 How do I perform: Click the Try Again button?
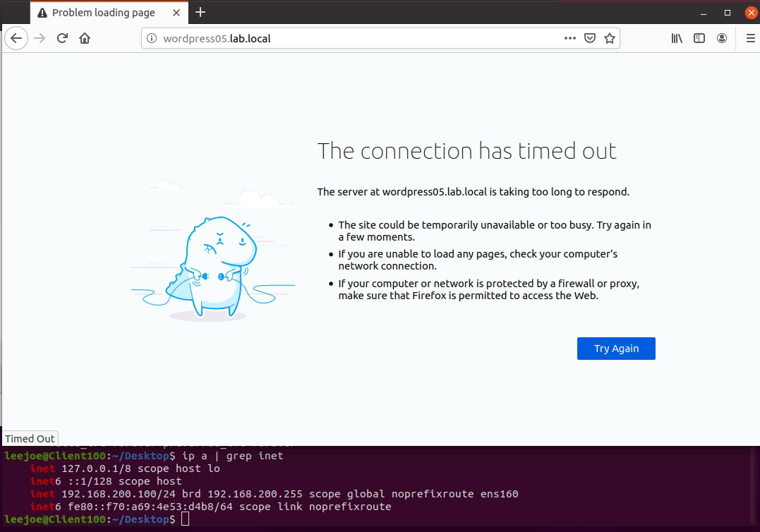point(616,349)
